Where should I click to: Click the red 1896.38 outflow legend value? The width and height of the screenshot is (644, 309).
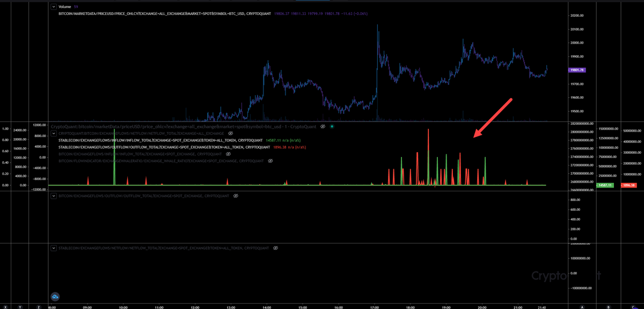(280, 147)
